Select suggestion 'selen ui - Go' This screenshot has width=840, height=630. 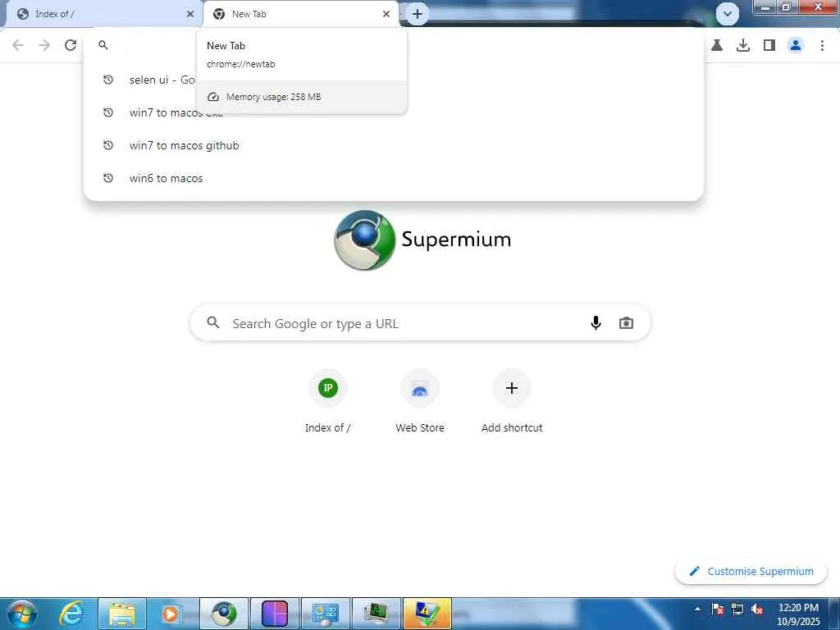click(393, 80)
